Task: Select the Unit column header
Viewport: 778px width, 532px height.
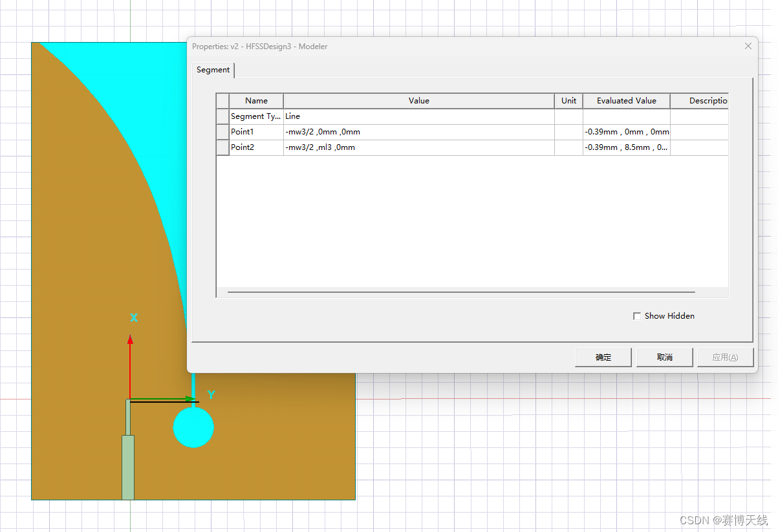Action: (568, 101)
